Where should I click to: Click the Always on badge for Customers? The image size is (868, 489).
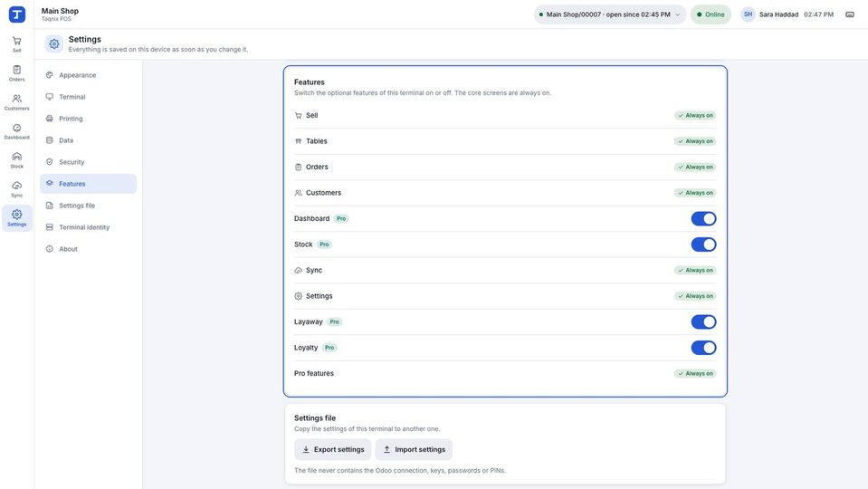(x=695, y=193)
